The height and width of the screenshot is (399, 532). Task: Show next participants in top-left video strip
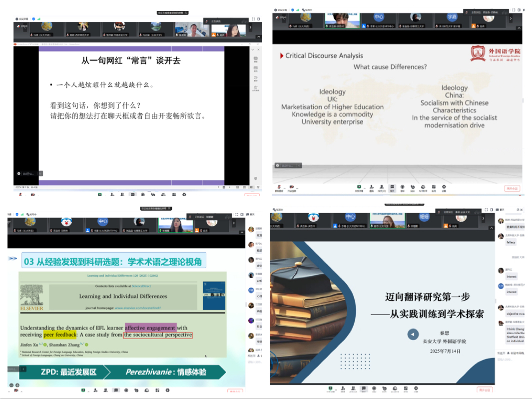point(250,28)
